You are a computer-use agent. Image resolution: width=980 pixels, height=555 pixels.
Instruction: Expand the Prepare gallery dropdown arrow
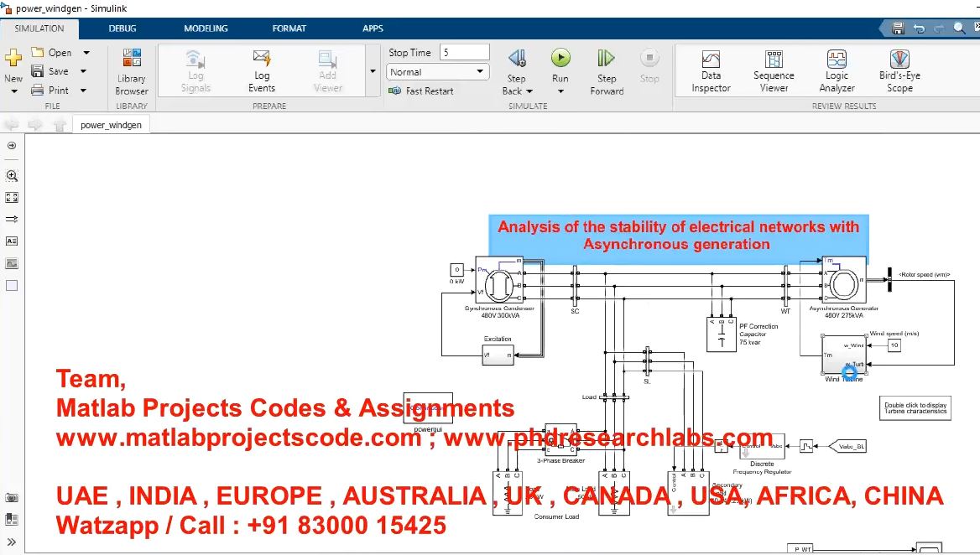coord(373,71)
